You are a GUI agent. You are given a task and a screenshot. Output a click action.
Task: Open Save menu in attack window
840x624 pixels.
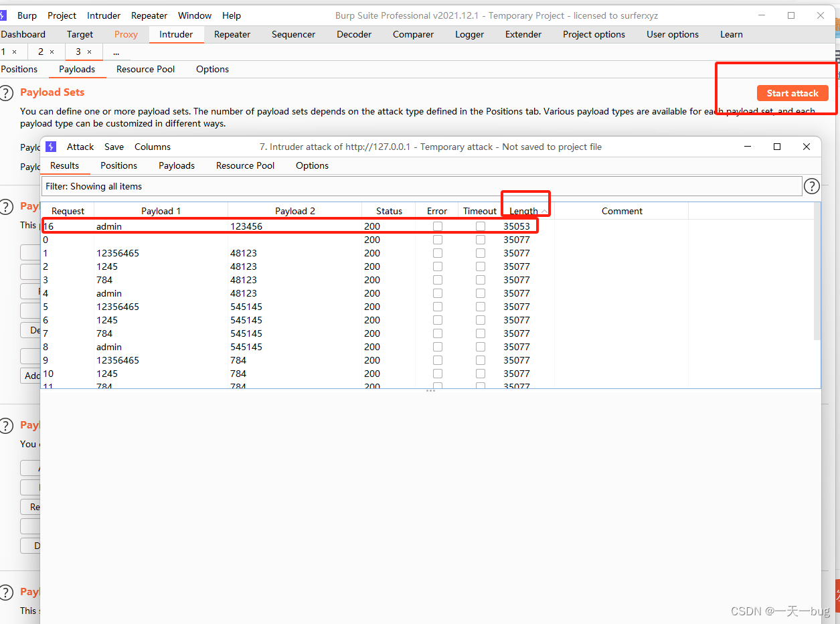(x=114, y=147)
